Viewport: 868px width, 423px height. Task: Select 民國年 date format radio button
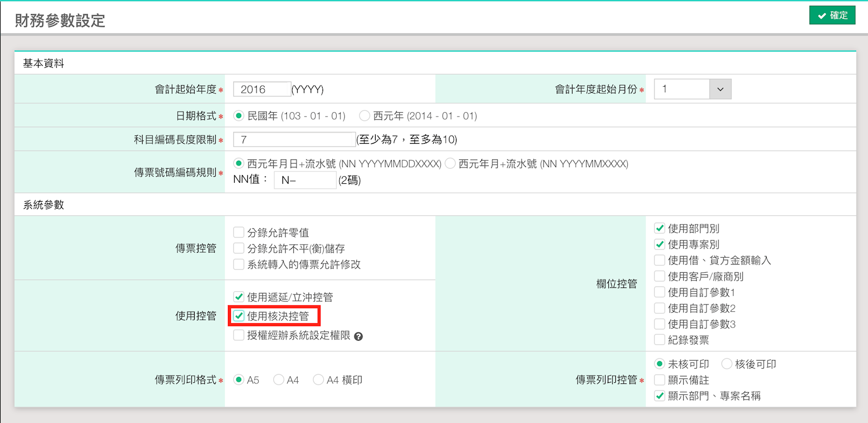239,116
